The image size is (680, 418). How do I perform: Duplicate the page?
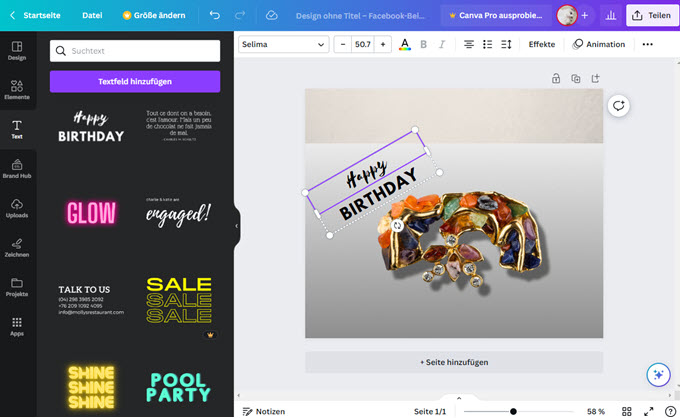(575, 78)
